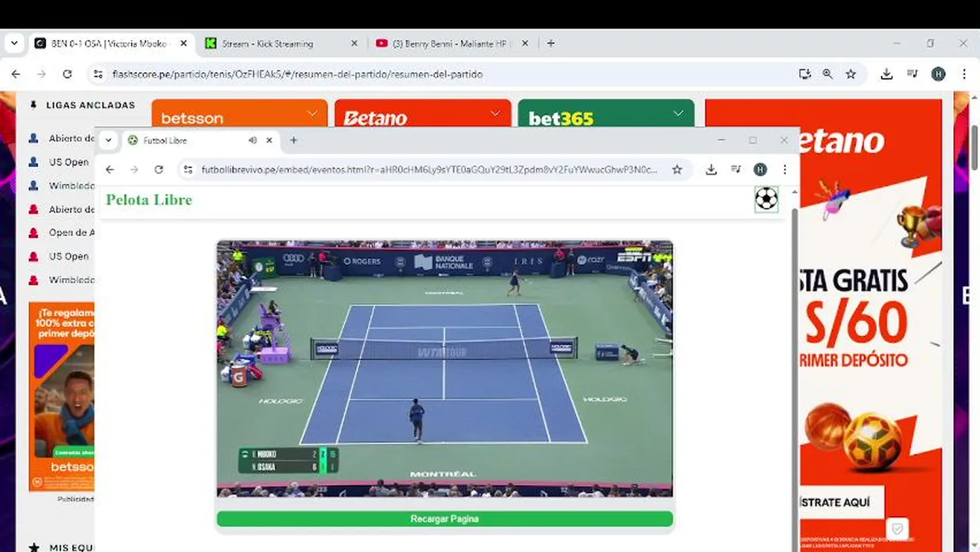Click the Betano S/60 banner ad
The image size is (980, 552).
click(x=870, y=325)
